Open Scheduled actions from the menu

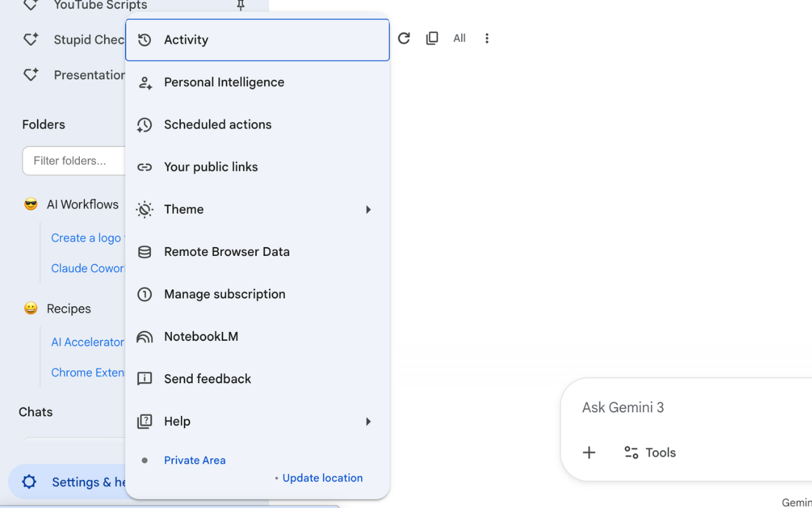[218, 124]
